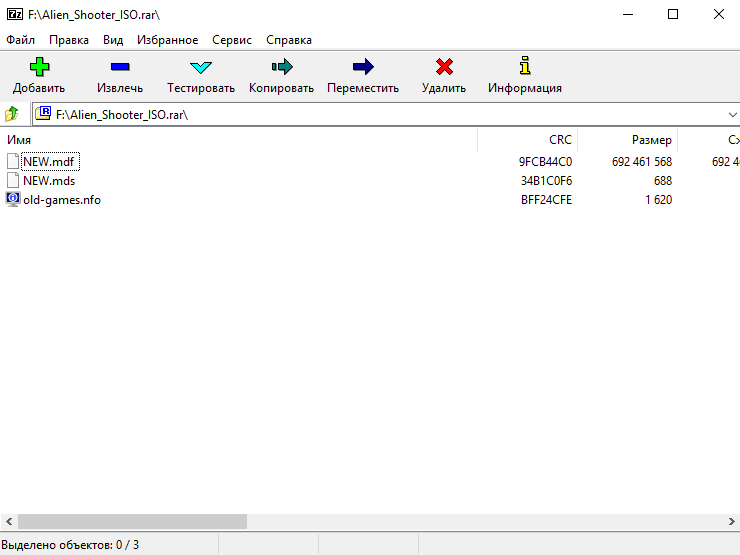
Task: Click the Переместить blue arrow icon
Action: (363, 67)
